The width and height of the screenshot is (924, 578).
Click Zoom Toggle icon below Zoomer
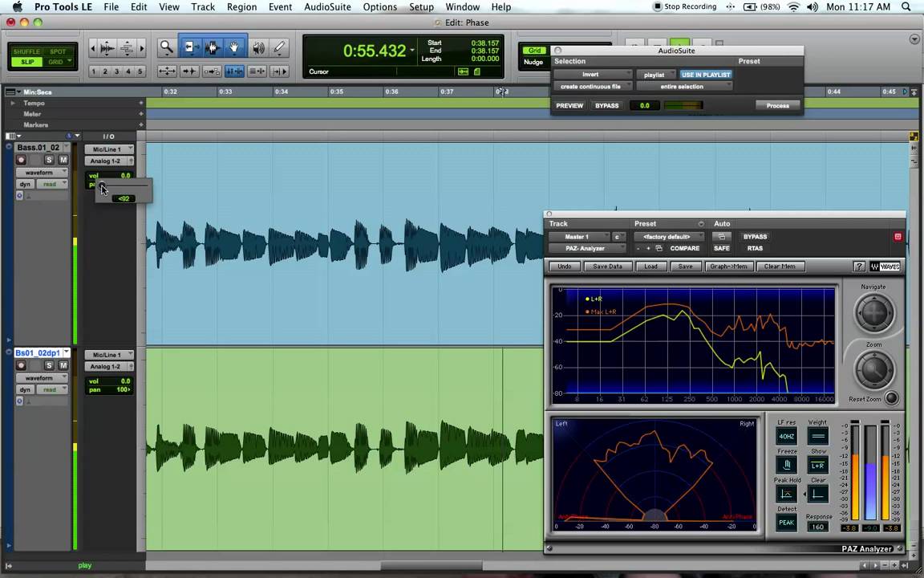[167, 71]
